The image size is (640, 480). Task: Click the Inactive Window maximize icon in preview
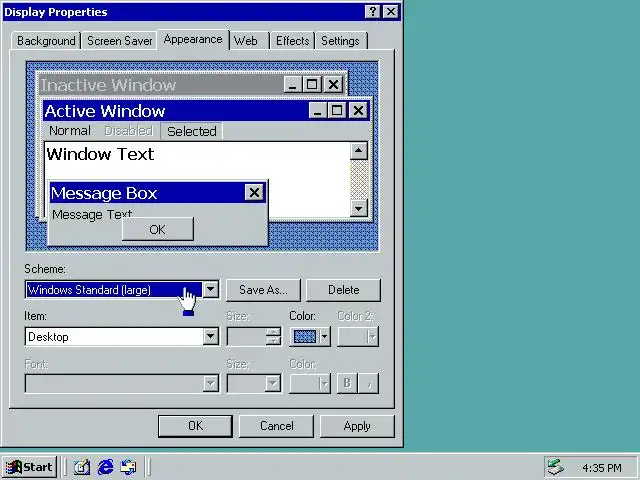pyautogui.click(x=312, y=85)
